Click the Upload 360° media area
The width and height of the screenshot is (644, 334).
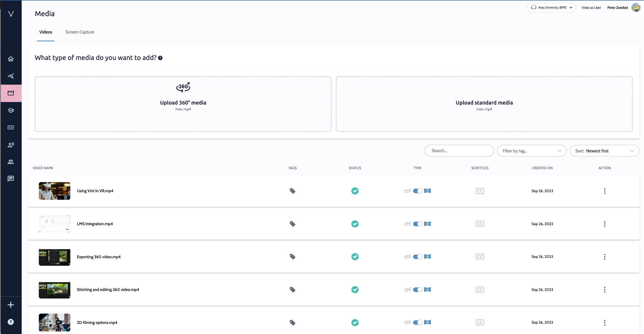(x=183, y=104)
